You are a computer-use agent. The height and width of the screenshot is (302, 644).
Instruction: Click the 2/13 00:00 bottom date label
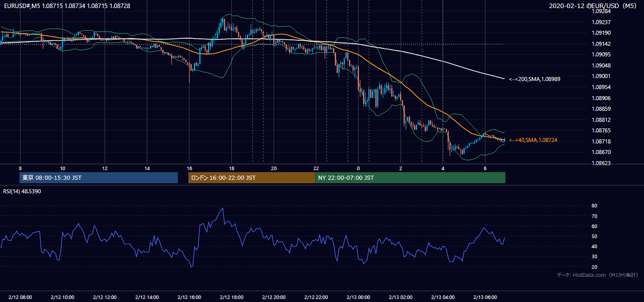pos(359,297)
